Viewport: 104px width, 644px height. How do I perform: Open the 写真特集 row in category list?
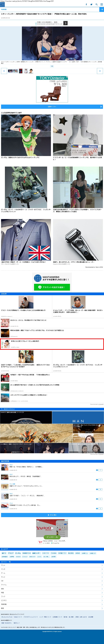pyautogui.click(x=52, y=604)
